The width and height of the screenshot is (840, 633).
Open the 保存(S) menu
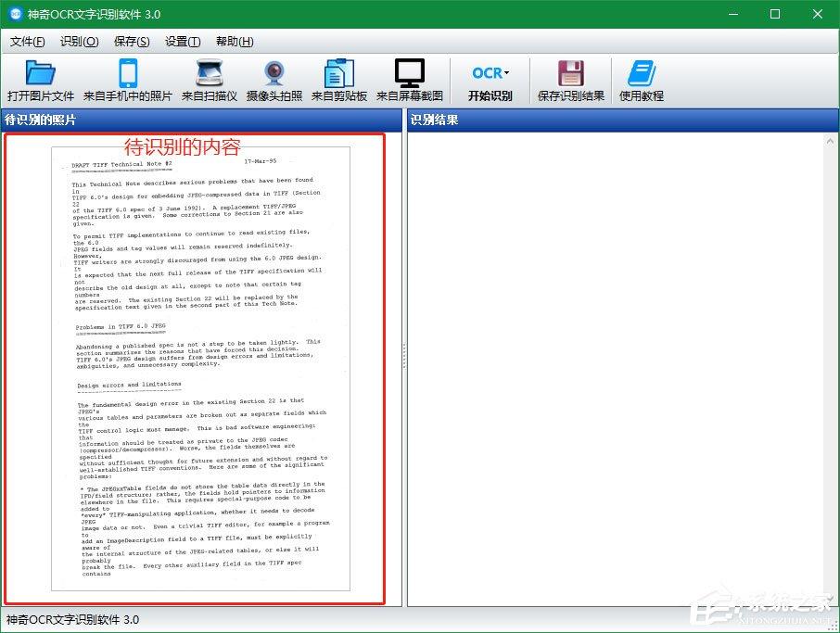(132, 41)
